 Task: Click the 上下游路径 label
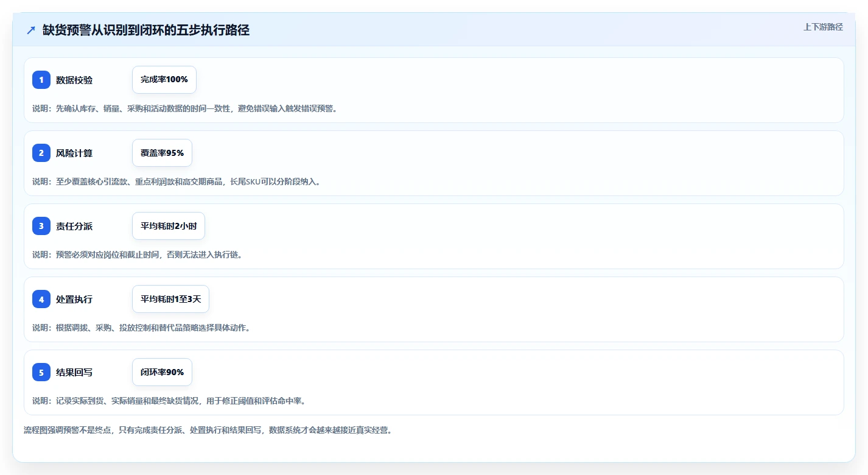coord(824,27)
